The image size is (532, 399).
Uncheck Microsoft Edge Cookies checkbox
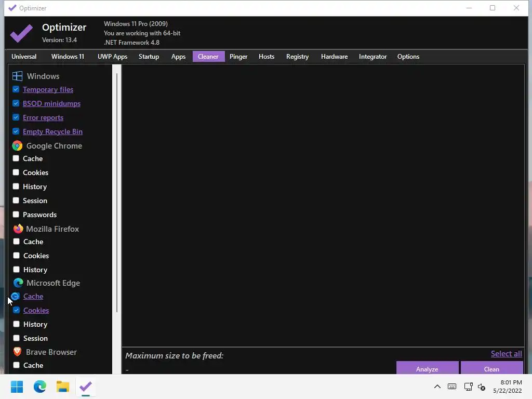tap(16, 310)
